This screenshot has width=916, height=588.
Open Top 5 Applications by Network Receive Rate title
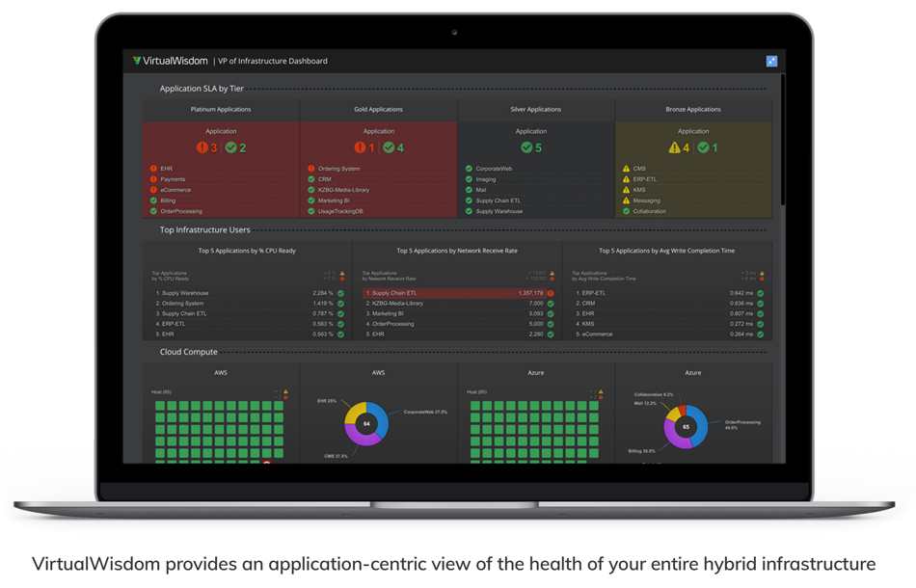pyautogui.click(x=457, y=251)
